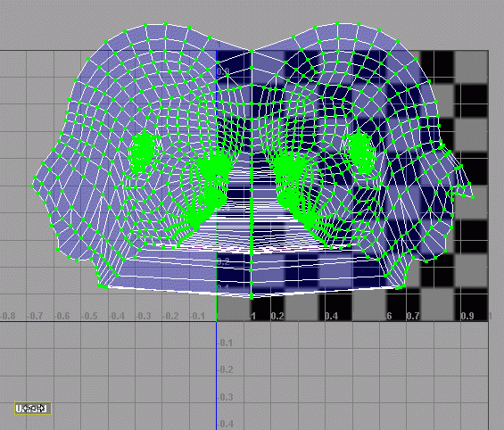
Task: Click the Unfold tool label
Action: (33, 409)
